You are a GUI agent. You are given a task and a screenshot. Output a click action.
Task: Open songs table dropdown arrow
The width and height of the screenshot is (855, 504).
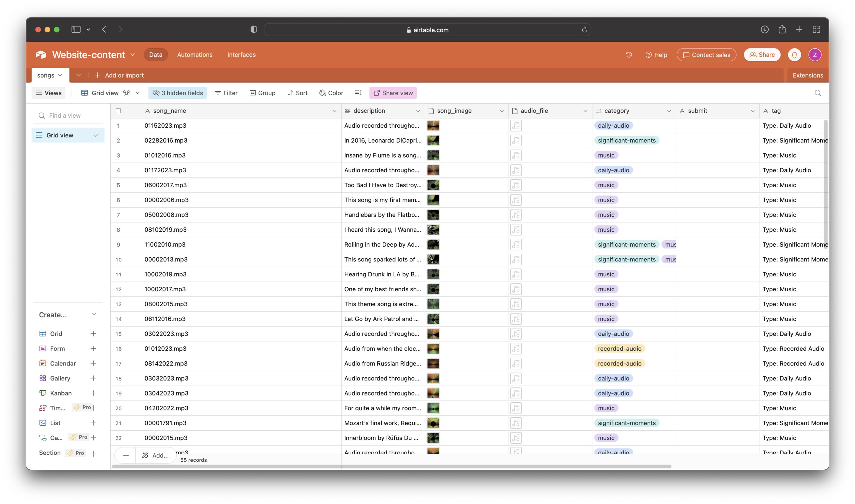pos(60,75)
